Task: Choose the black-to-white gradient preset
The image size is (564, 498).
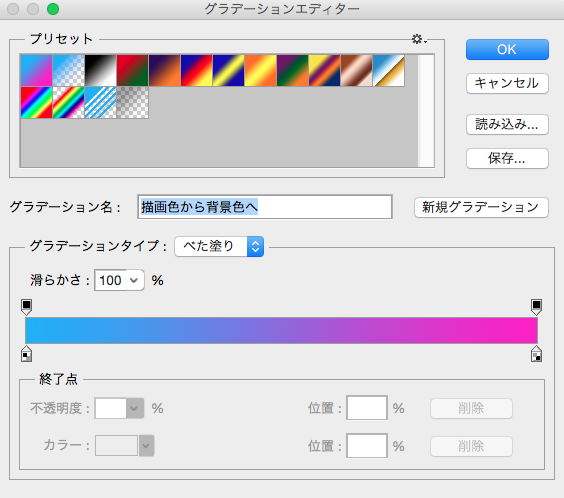Action: pos(100,70)
